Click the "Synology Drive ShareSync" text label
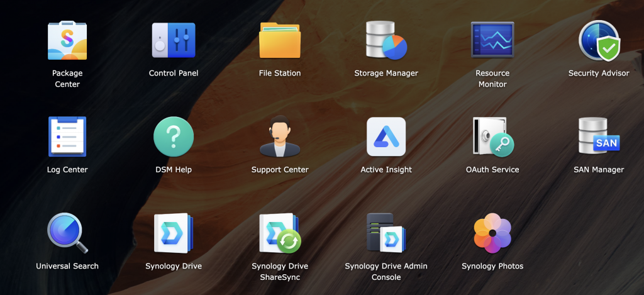Screen dimensions: 644x295 (280, 271)
